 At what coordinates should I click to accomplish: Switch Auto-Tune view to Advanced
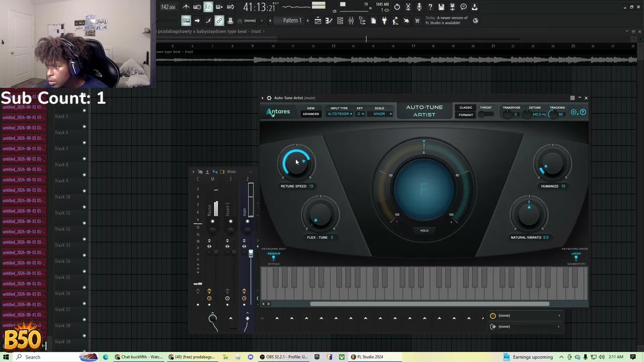pos(311,114)
